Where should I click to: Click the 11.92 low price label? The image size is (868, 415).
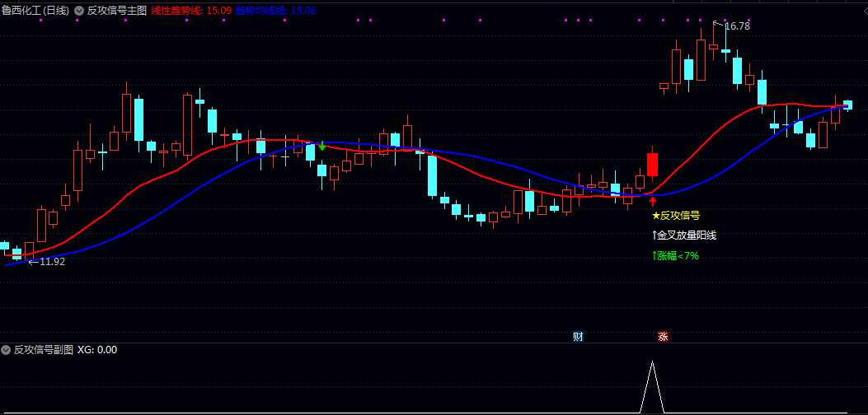click(x=52, y=262)
